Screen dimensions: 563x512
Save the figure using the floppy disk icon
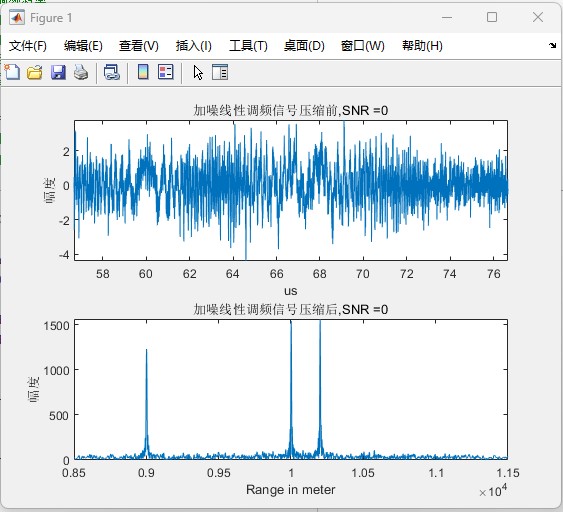58,73
